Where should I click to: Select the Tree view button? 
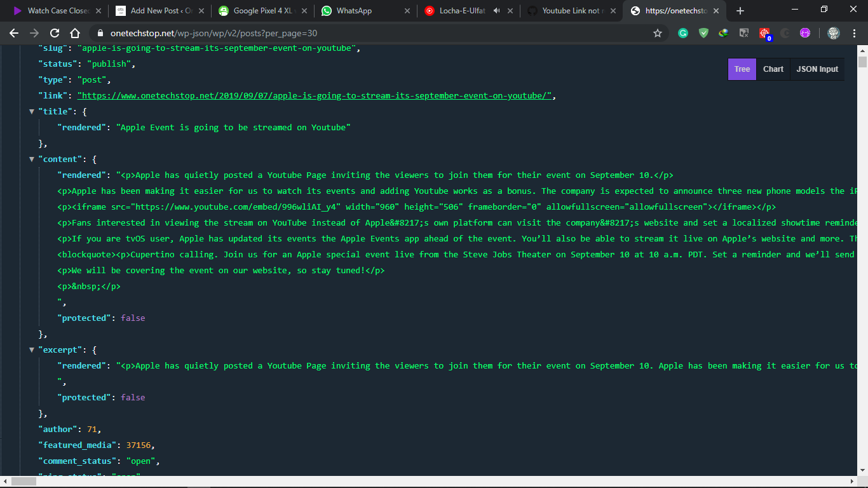pos(742,69)
